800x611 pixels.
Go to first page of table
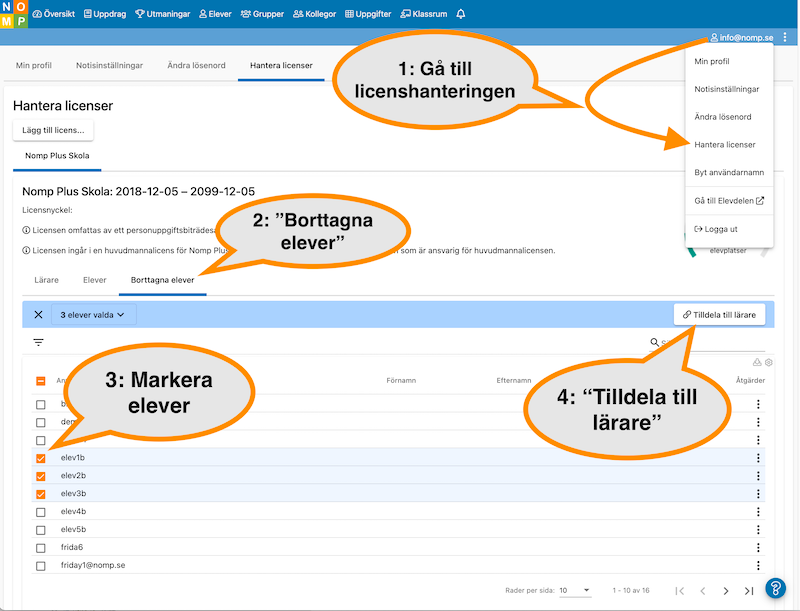coord(679,591)
